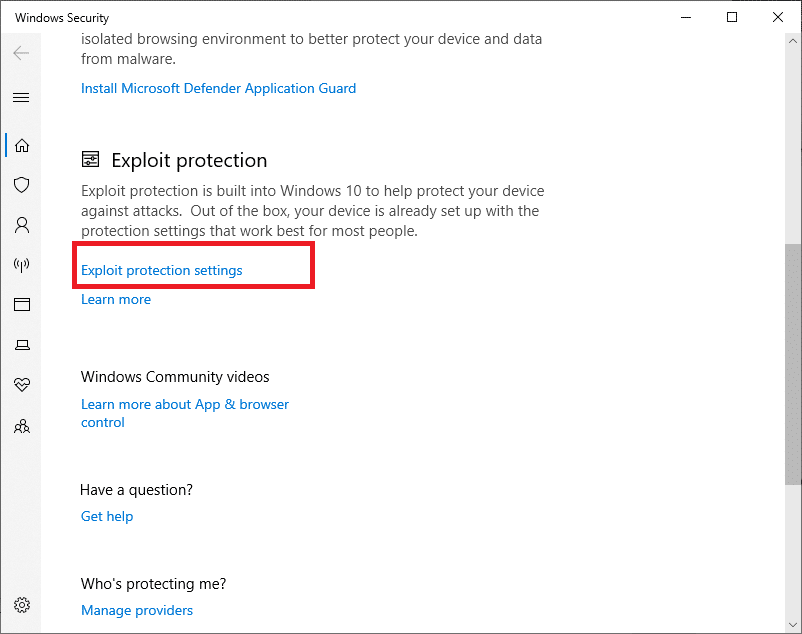Click Learn more under Exploit protection

point(116,299)
